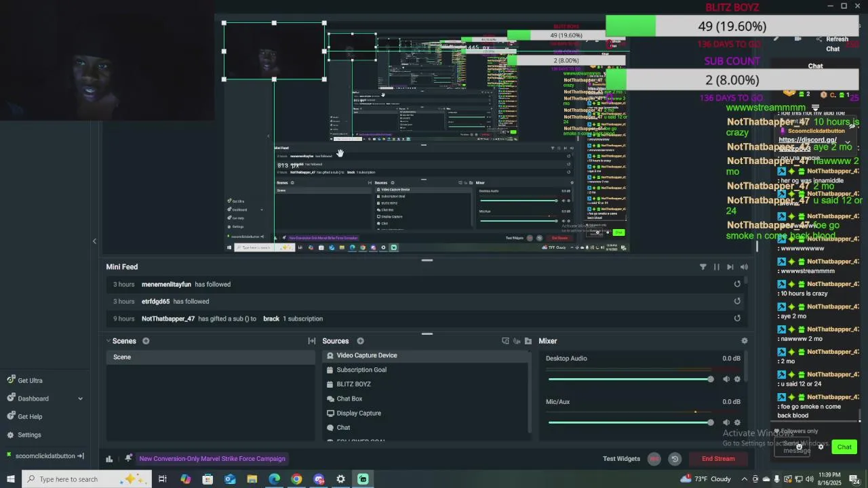The height and width of the screenshot is (488, 868).
Task: Filter the Mini Feed events
Action: tap(703, 267)
